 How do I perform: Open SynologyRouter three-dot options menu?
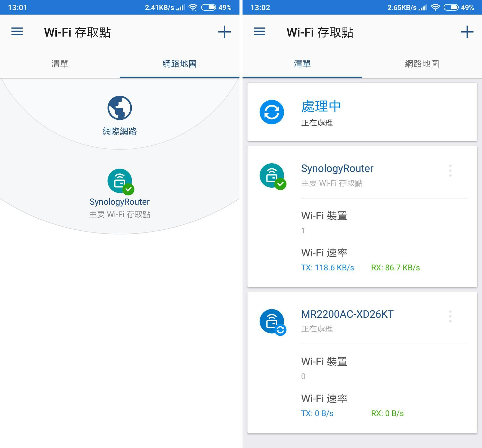point(450,171)
